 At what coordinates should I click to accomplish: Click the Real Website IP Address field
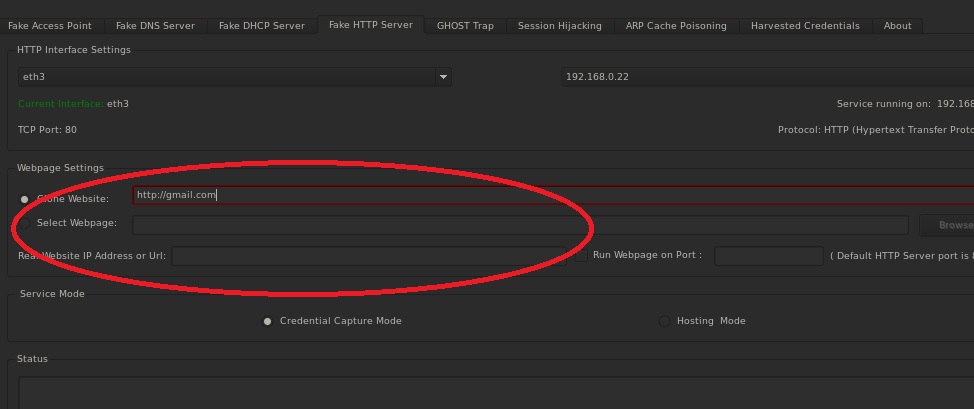click(368, 256)
